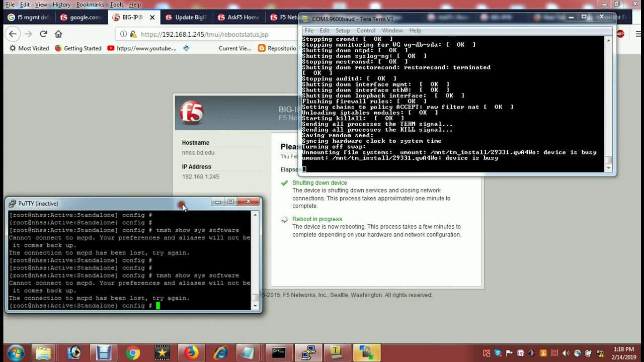Open Most Visited bookmarks folder
The width and height of the screenshot is (644, 362).
coord(29,48)
